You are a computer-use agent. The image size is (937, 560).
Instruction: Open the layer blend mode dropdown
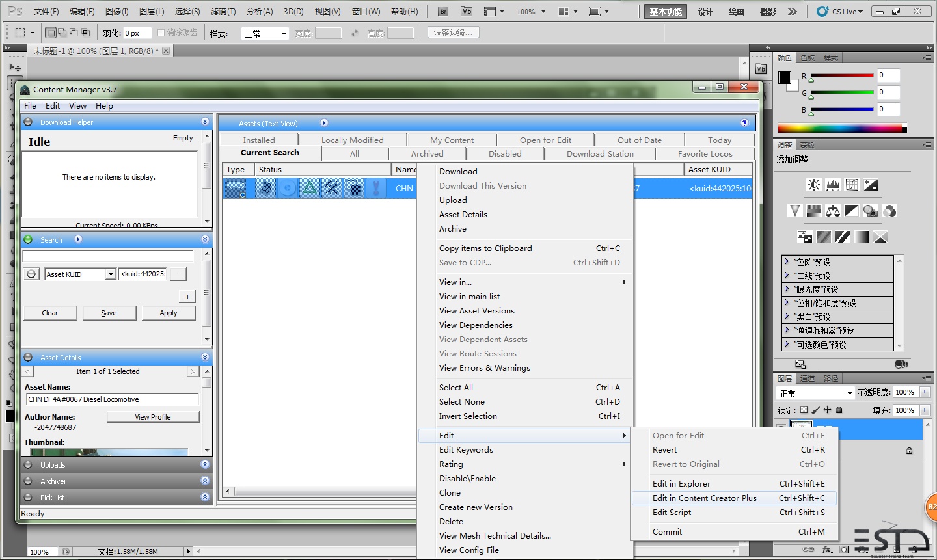[815, 393]
